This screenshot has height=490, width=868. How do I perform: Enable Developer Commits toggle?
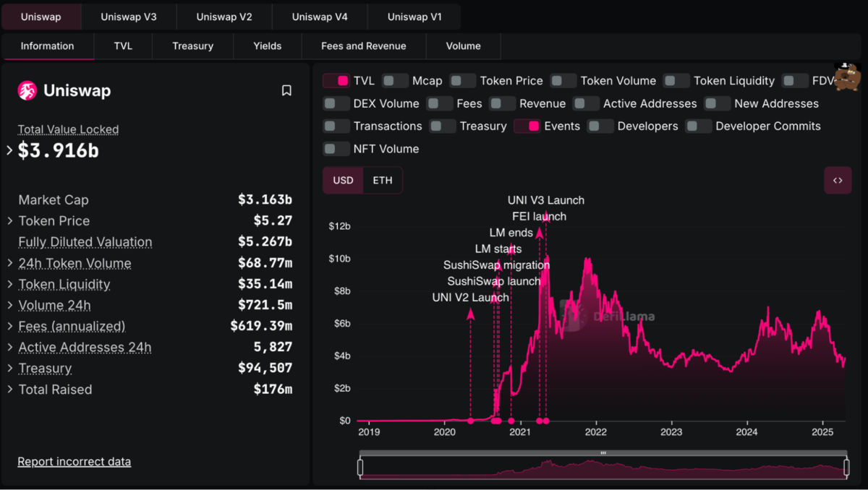coord(699,126)
